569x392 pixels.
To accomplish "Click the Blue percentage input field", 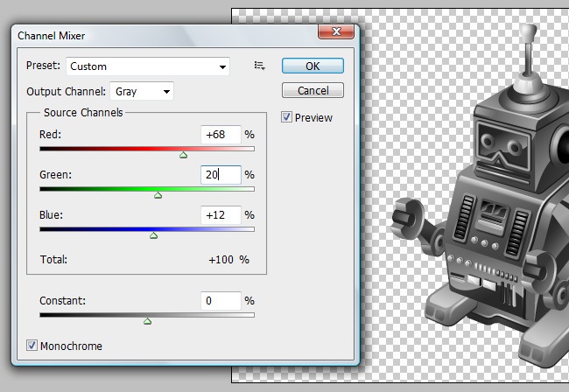I will pyautogui.click(x=220, y=215).
